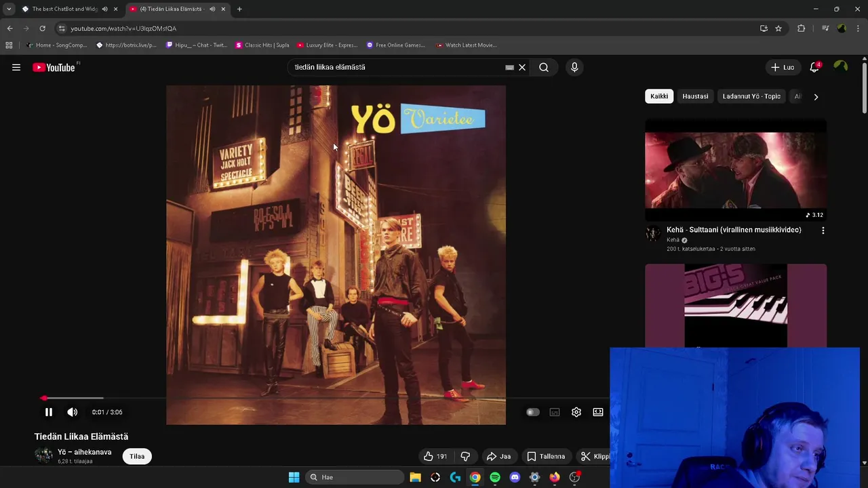Open the Kehä channel avatar
Image resolution: width=868 pixels, height=488 pixels.
(x=653, y=234)
